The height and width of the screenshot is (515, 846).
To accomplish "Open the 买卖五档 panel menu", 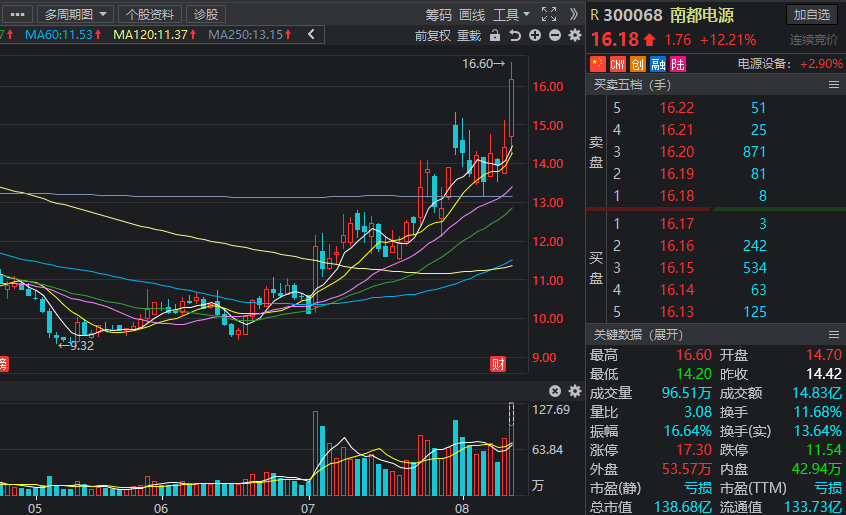I will click(834, 85).
